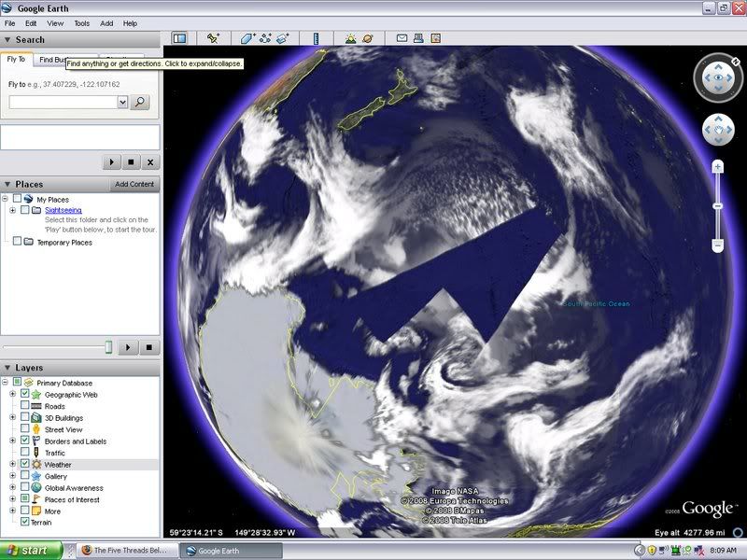Click the Email envelope icon
Screen dimensions: 747x560
(x=402, y=38)
